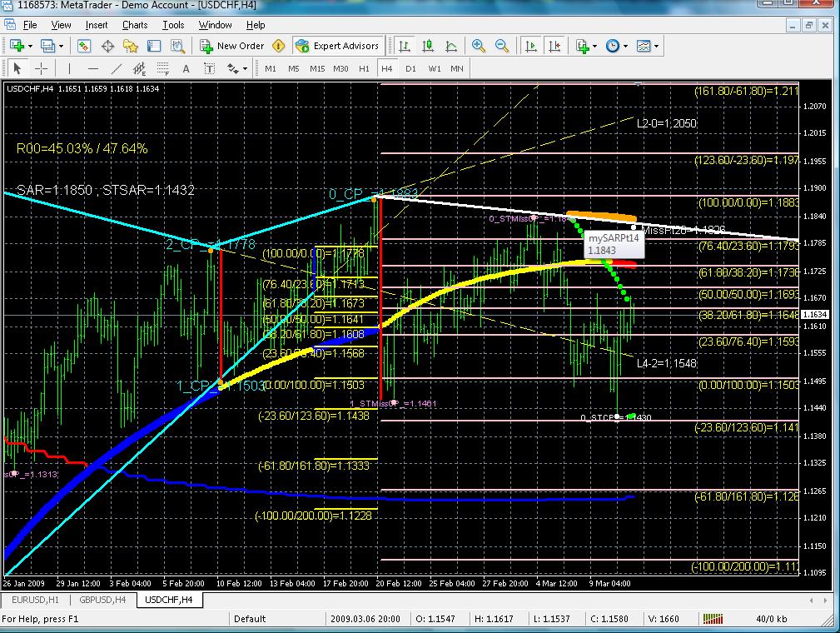Image resolution: width=840 pixels, height=633 pixels.
Task: Toggle the chart shift button
Action: pyautogui.click(x=554, y=46)
